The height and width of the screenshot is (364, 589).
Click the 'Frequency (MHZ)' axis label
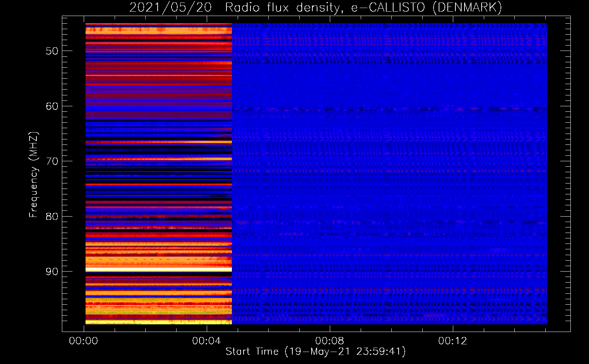tap(33, 175)
